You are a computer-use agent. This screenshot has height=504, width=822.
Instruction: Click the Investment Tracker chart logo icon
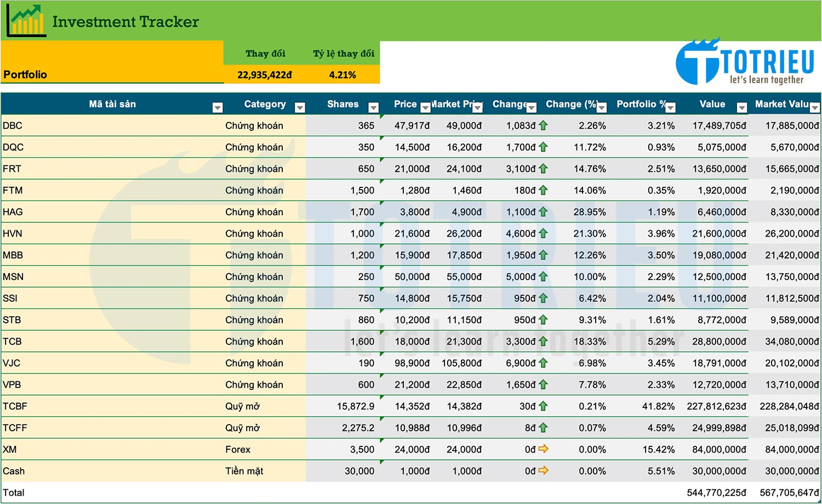click(x=26, y=21)
